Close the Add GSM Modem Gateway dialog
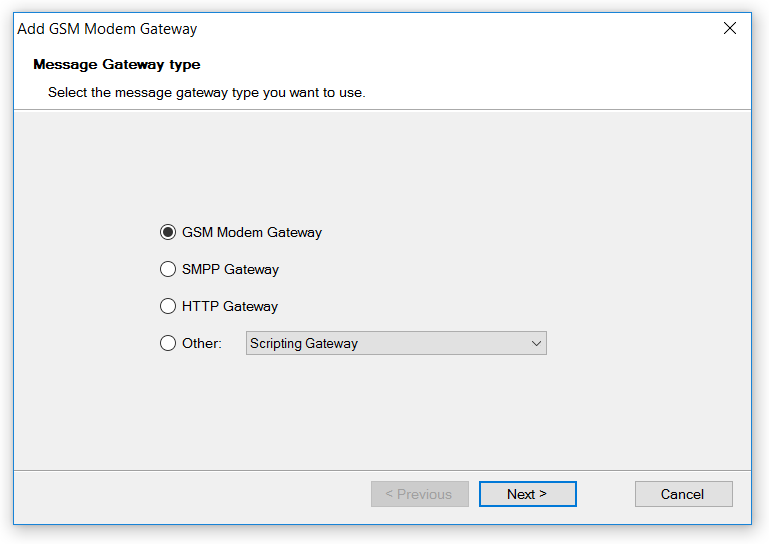Viewport: 769px width, 544px height. click(x=730, y=29)
